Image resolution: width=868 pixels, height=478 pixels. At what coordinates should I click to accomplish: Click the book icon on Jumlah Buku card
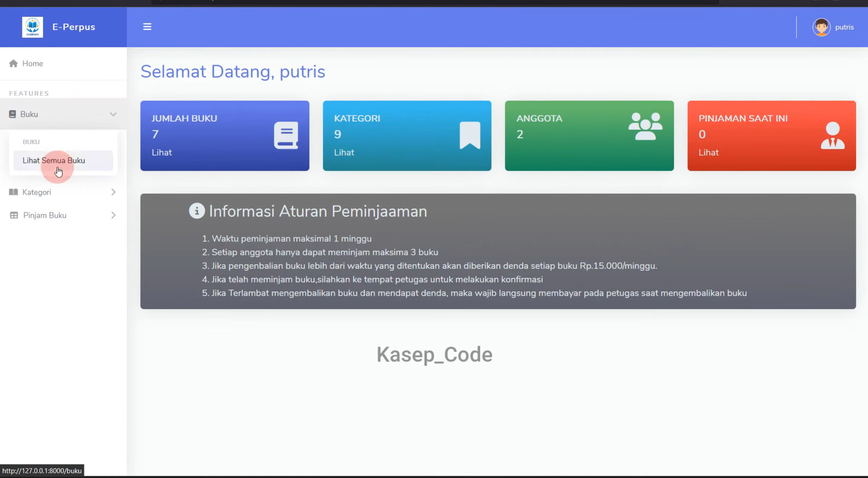(286, 135)
